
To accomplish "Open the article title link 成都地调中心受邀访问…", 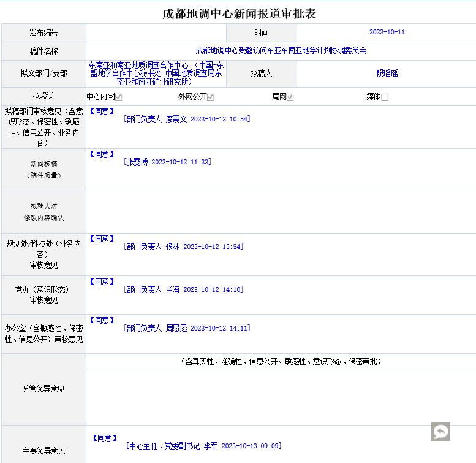I will [x=281, y=51].
